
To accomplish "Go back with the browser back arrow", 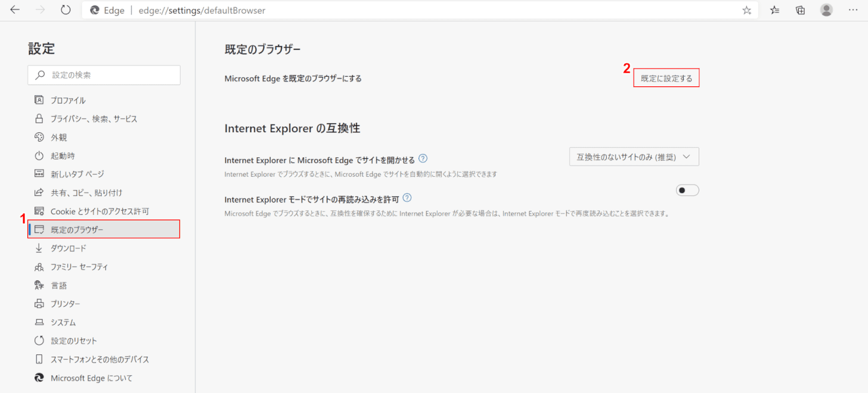I will click(x=15, y=10).
